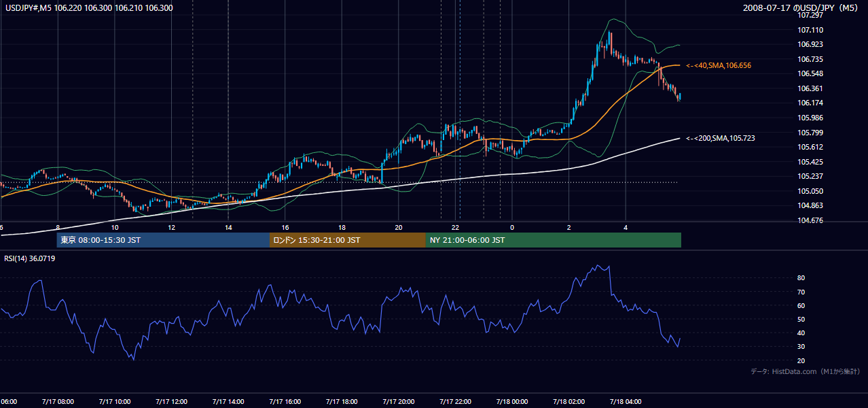Click RSI axis level 70
The height and width of the screenshot is (408, 868).
tap(801, 292)
